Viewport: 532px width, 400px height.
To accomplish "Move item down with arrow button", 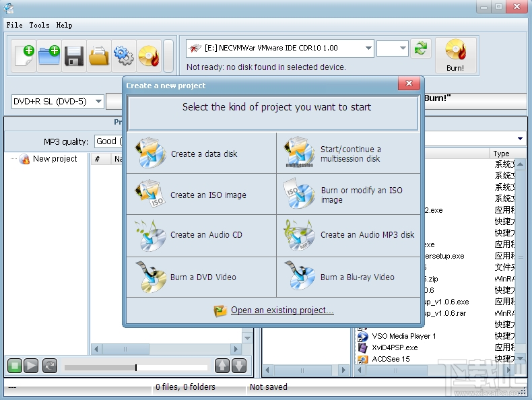I will [239, 366].
